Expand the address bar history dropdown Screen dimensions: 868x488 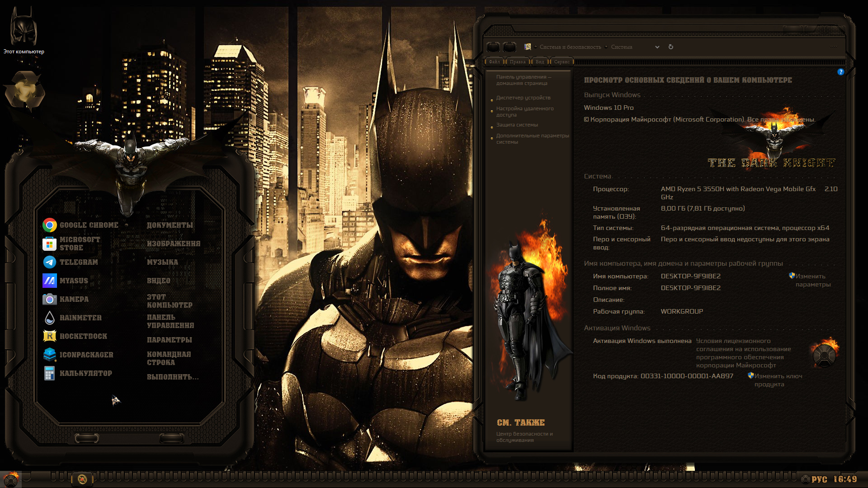657,47
